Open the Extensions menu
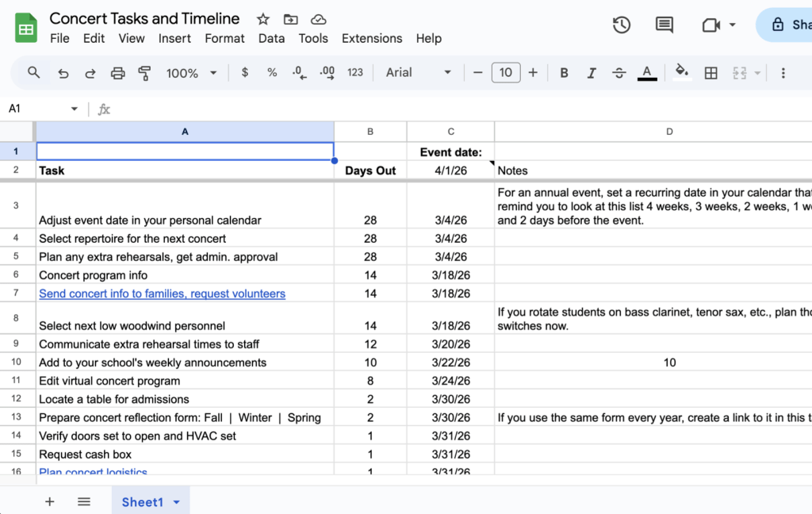Image resolution: width=812 pixels, height=514 pixels. click(x=371, y=38)
